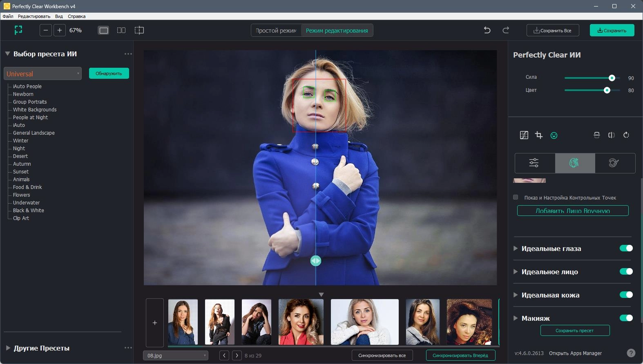Toggle Идеальная кожа switch
This screenshot has height=364, width=643.
click(x=626, y=295)
